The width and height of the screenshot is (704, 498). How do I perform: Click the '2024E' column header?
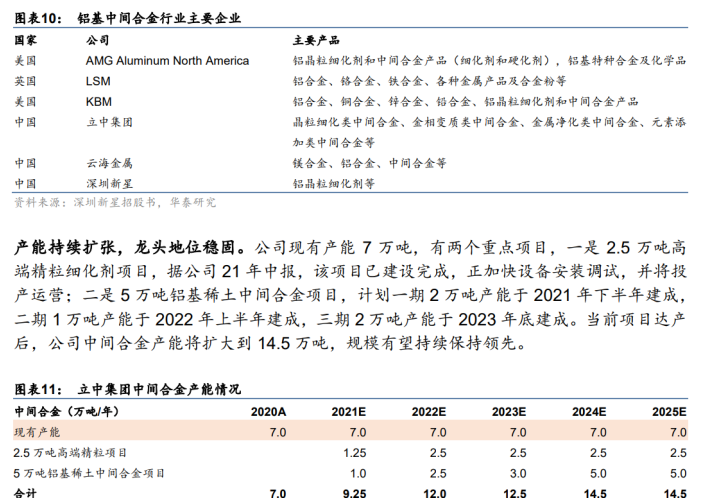[x=589, y=412]
